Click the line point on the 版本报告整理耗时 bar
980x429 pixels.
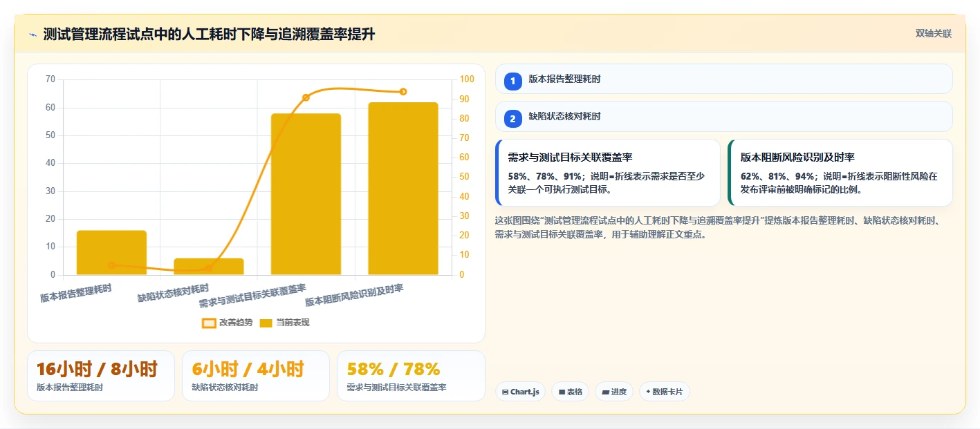coord(111,265)
